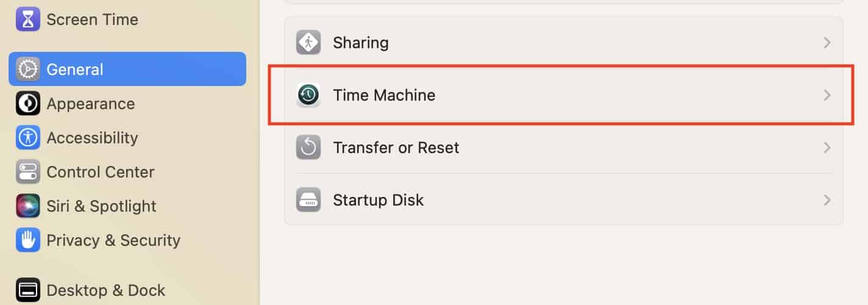Viewport: 868px width, 305px height.
Task: Expand Sharing using its chevron
Action: click(827, 43)
